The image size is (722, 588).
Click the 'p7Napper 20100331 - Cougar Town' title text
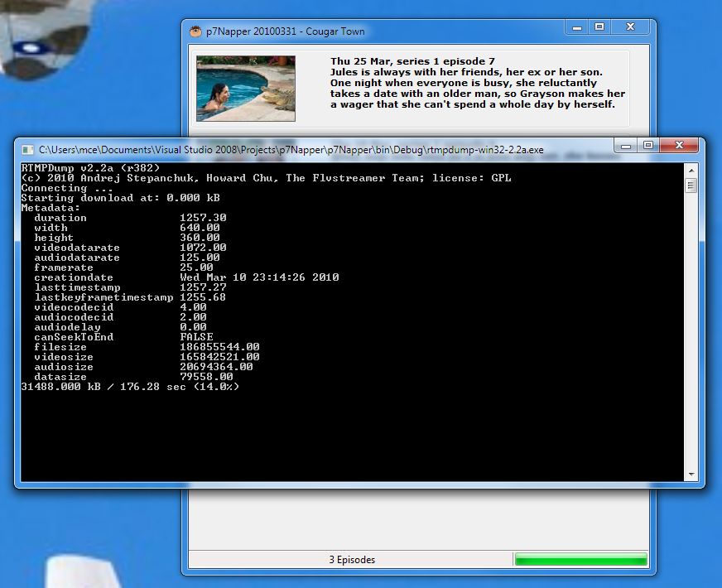(286, 31)
